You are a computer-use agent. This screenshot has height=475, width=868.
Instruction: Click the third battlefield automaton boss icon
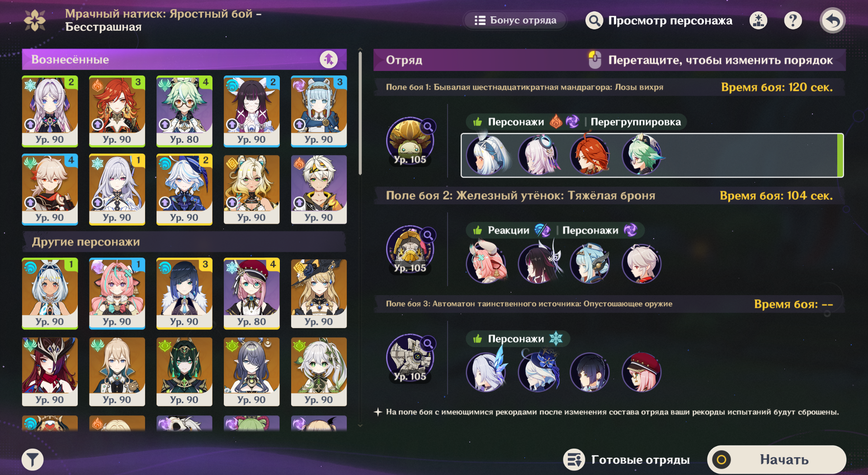point(410,357)
